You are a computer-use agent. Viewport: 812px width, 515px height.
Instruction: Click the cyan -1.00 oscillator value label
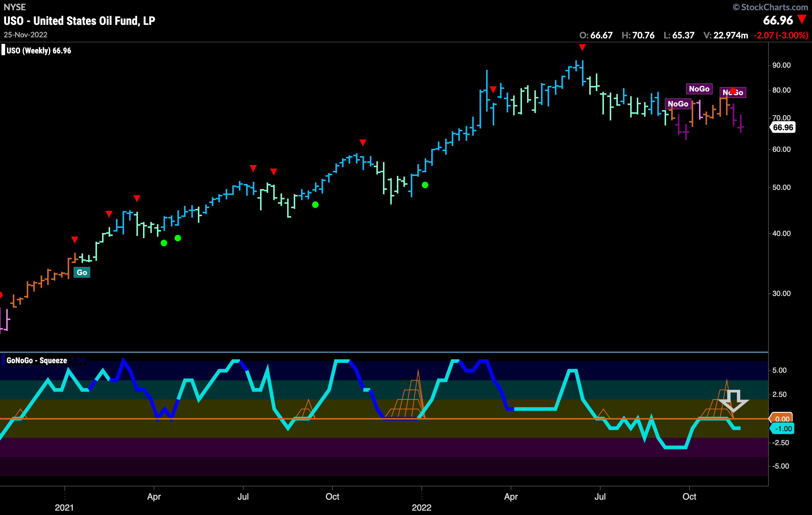coord(783,429)
